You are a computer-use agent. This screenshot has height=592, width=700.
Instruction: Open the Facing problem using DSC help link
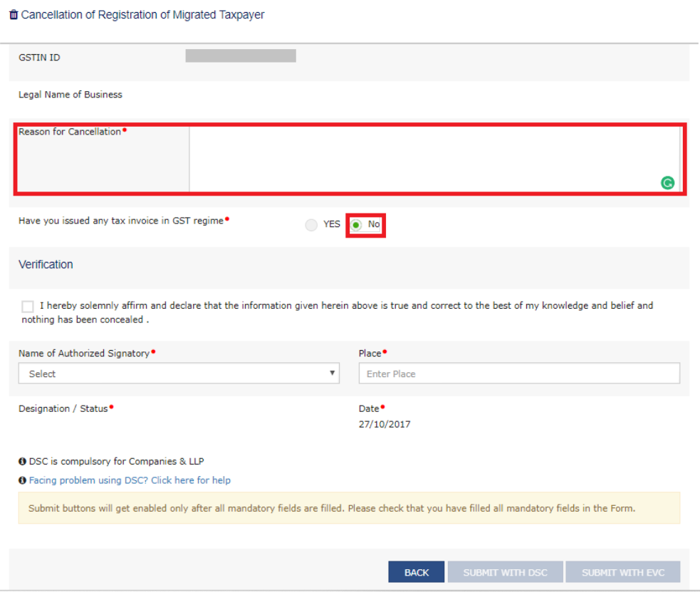click(x=130, y=480)
